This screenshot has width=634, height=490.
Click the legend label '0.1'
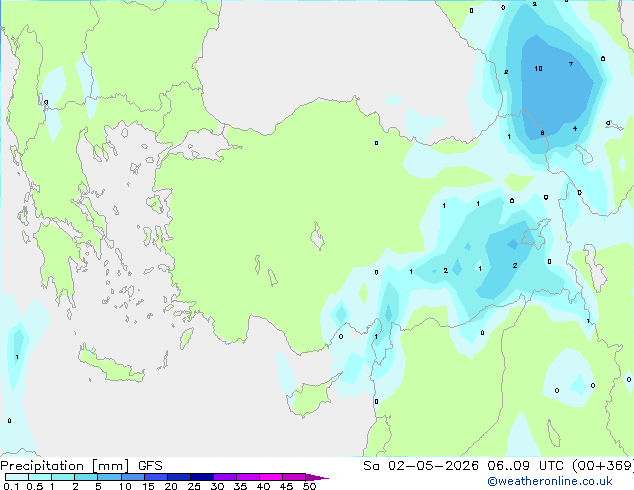point(11,486)
